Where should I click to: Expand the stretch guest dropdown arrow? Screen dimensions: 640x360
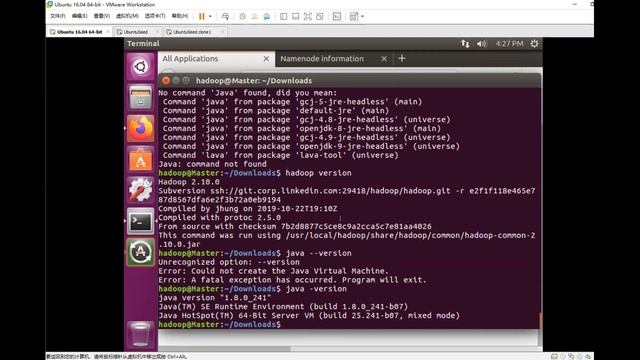[x=362, y=16]
